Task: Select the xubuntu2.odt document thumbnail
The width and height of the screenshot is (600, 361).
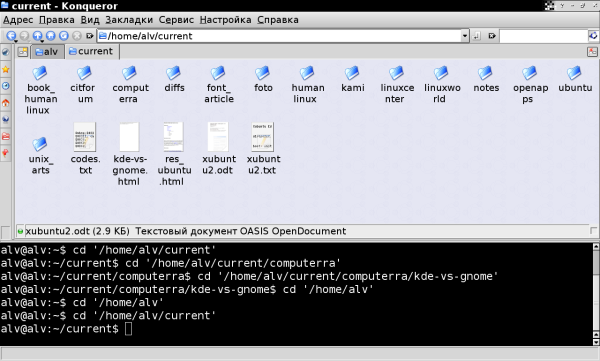Action: pyautogui.click(x=218, y=137)
